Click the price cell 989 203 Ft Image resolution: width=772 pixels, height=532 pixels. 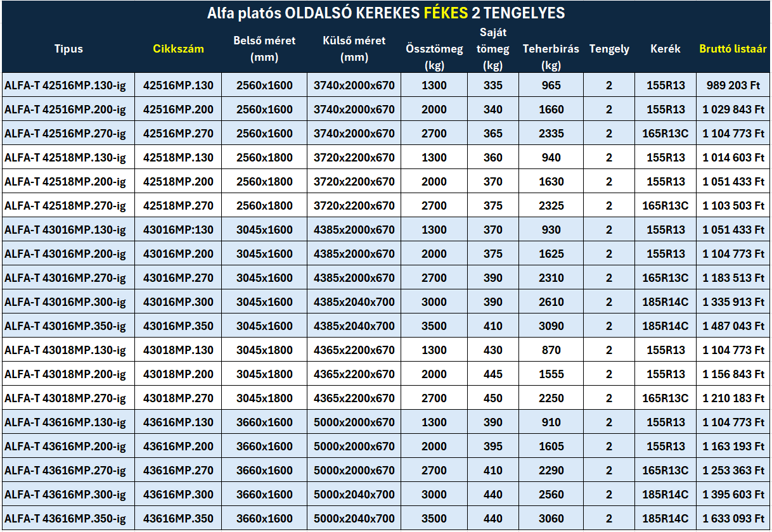(733, 85)
